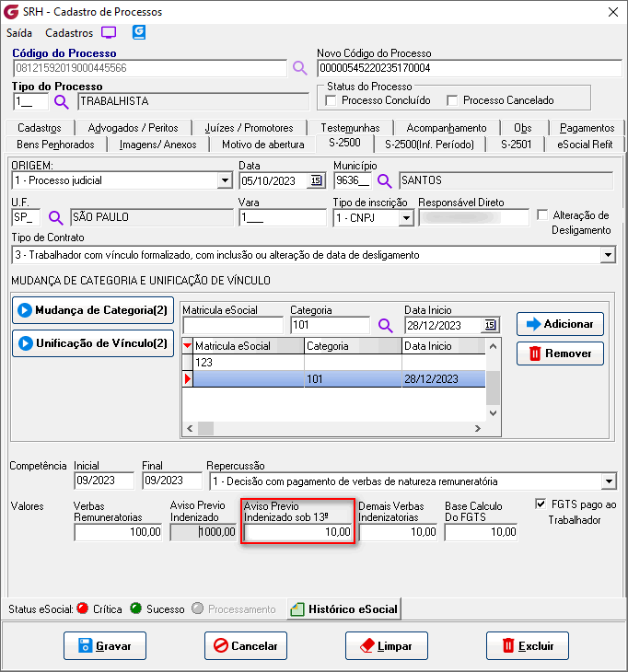The height and width of the screenshot is (672, 628).
Task: Check the Processo Cancelado checkbox
Action: [x=451, y=100]
